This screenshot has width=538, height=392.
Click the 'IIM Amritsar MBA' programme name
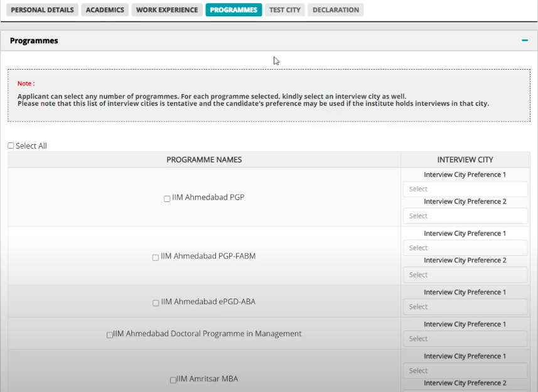point(207,379)
